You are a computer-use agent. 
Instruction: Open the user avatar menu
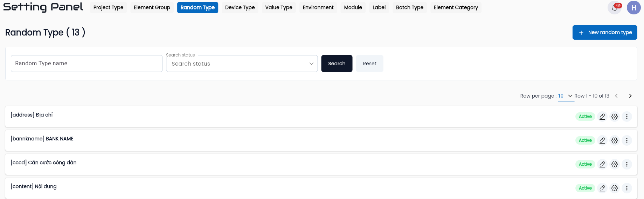(x=633, y=8)
